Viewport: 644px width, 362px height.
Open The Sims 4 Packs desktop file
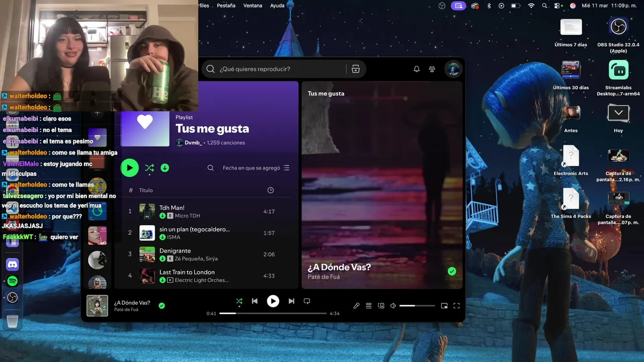[x=571, y=200]
